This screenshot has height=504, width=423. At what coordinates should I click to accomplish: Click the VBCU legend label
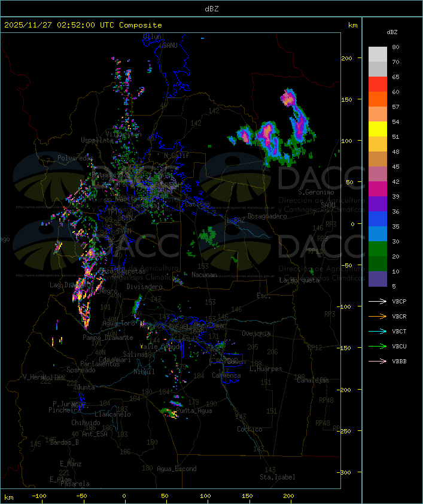point(399,347)
